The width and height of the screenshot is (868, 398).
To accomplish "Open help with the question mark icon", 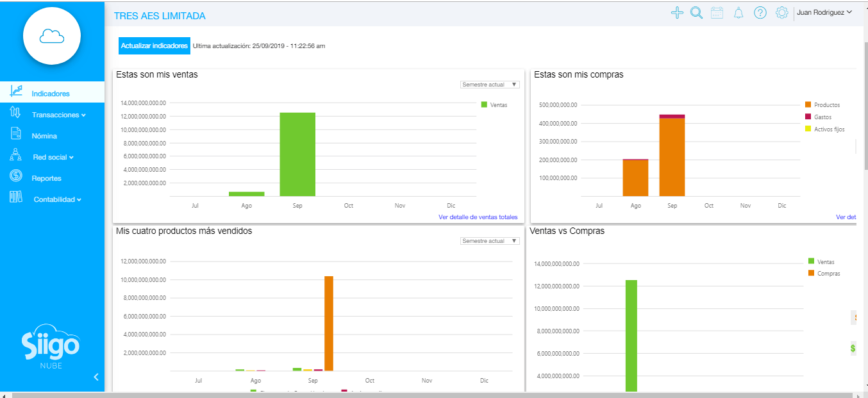I will pyautogui.click(x=760, y=12).
